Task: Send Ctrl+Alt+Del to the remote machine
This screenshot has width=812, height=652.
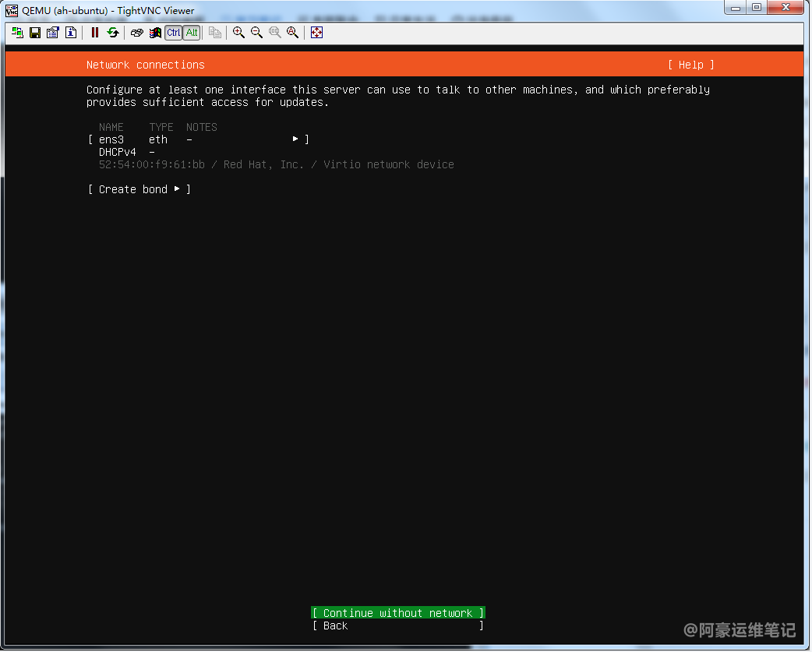Action: 137,33
